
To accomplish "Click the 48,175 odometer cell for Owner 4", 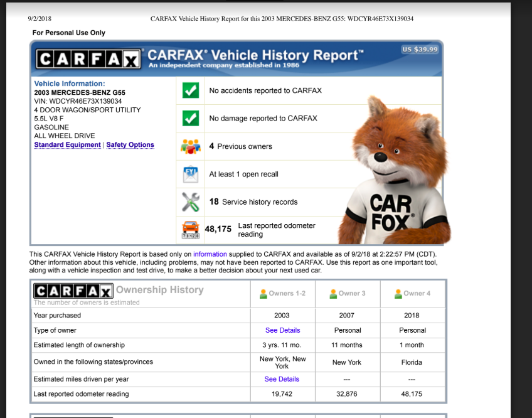I will [412, 394].
